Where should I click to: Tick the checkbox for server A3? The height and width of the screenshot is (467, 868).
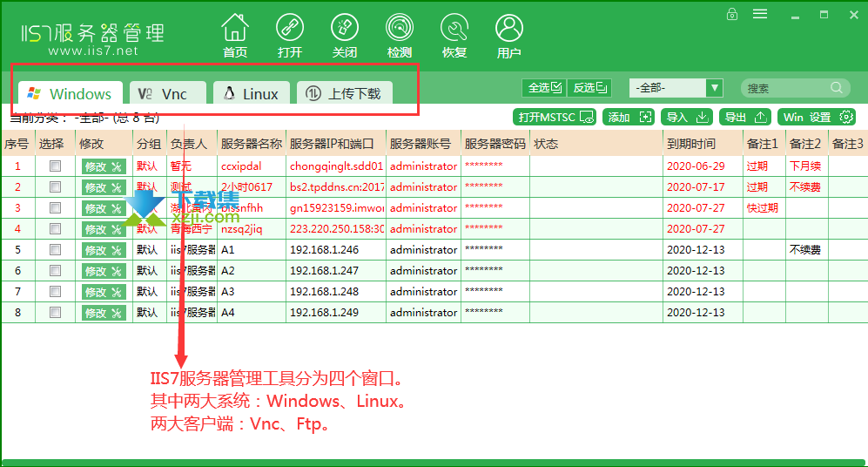coord(55,291)
